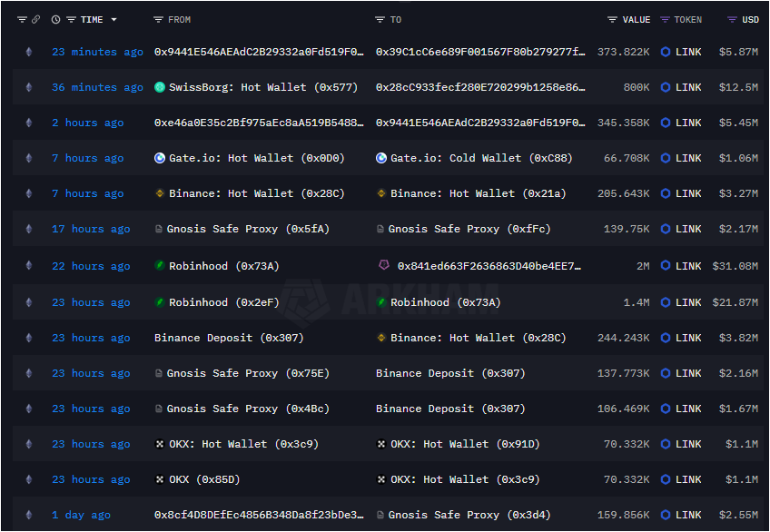
Task: Open recipient address 0x28cC933fecf280E720299b1258e86
Action: click(480, 87)
